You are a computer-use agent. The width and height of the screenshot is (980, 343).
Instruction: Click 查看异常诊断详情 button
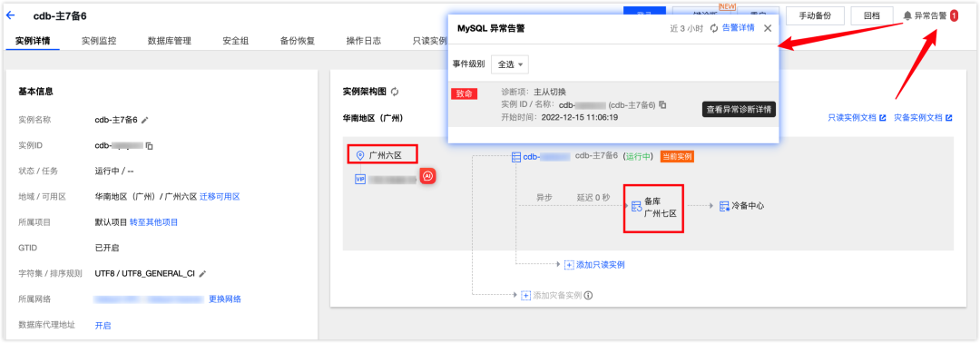(739, 109)
